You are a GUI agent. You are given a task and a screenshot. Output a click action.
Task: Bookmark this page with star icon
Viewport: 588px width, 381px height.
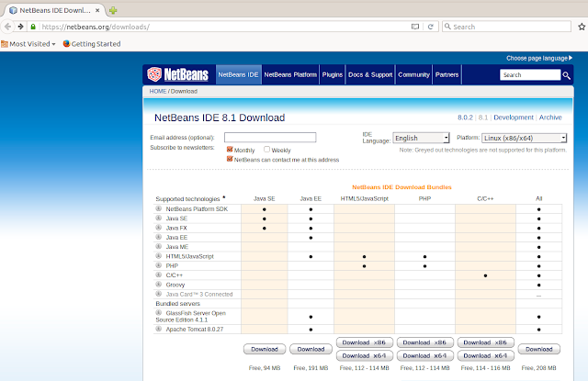tap(582, 27)
